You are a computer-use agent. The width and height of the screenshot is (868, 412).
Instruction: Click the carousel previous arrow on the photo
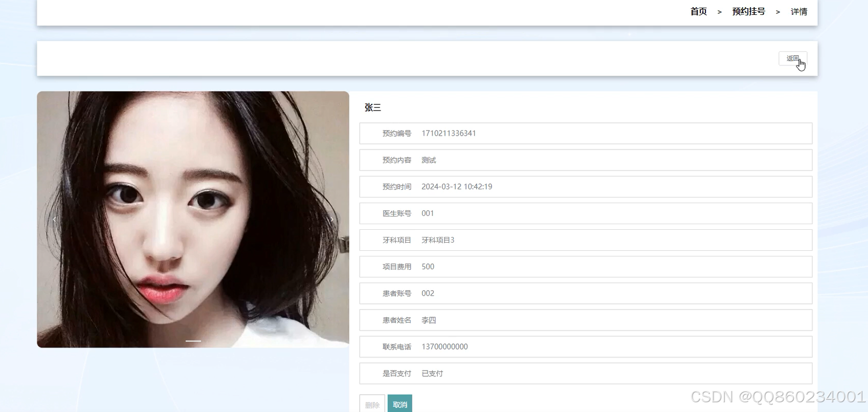(x=54, y=220)
